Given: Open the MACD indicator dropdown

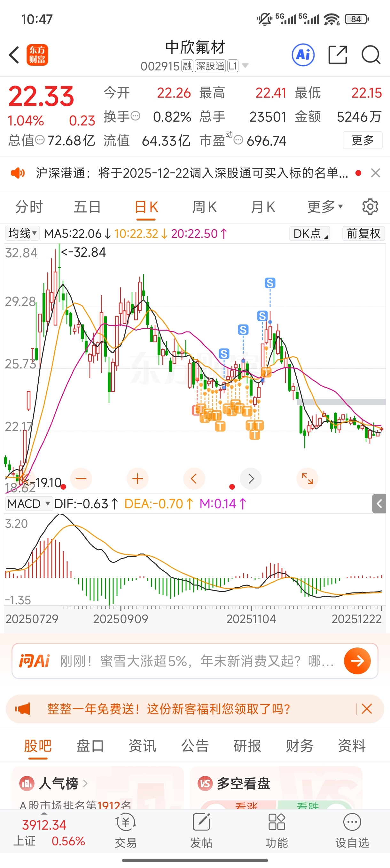Looking at the screenshot, I should 29,504.
